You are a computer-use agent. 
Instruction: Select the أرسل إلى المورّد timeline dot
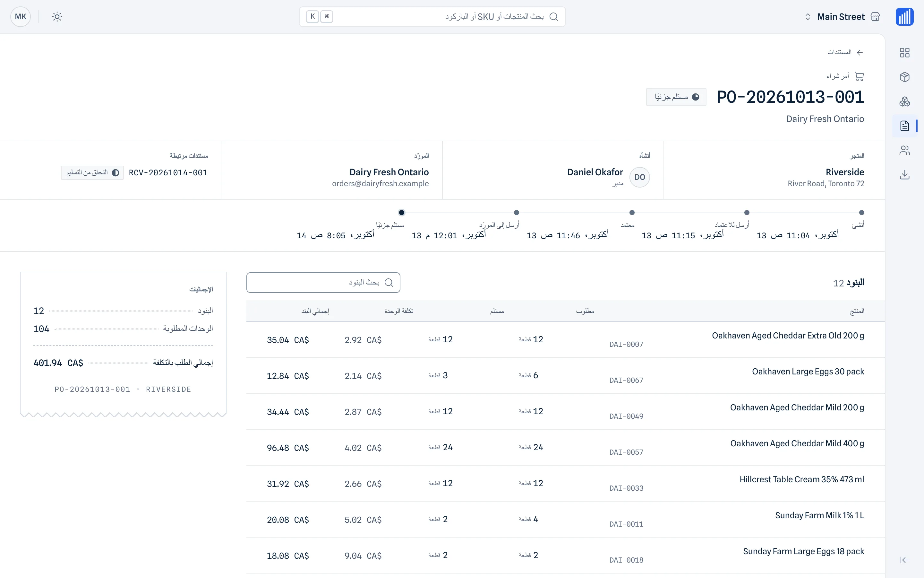tap(516, 213)
